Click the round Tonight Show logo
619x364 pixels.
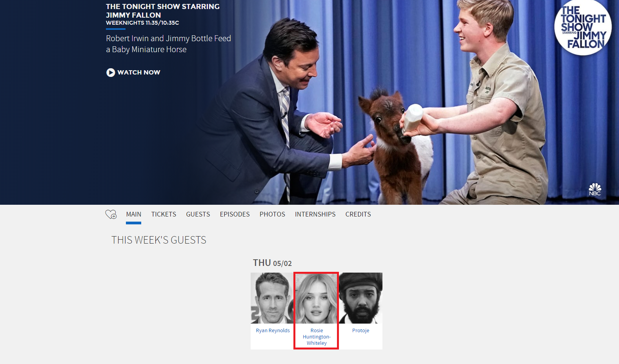(583, 27)
